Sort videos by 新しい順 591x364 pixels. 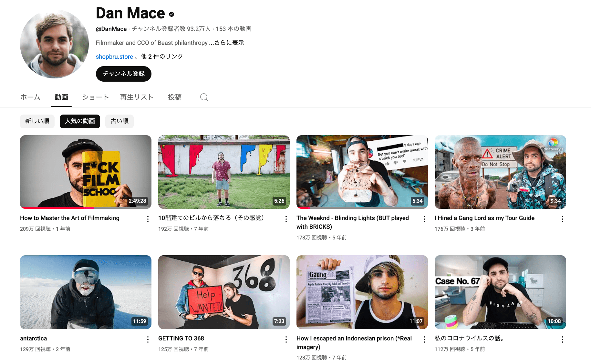(x=37, y=121)
